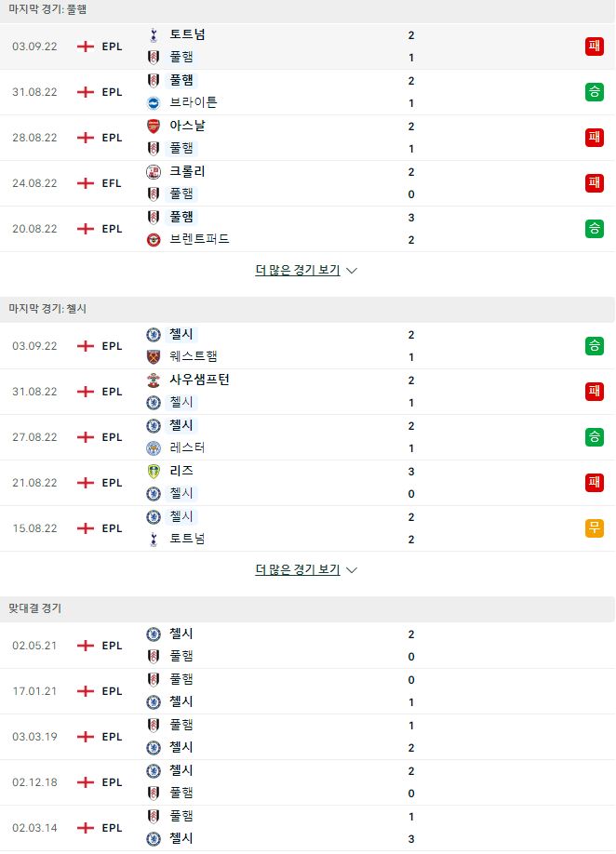The image size is (616, 854).
Task: Open the red loss badge for Tottenham vs Fulham
Action: pyautogui.click(x=595, y=47)
